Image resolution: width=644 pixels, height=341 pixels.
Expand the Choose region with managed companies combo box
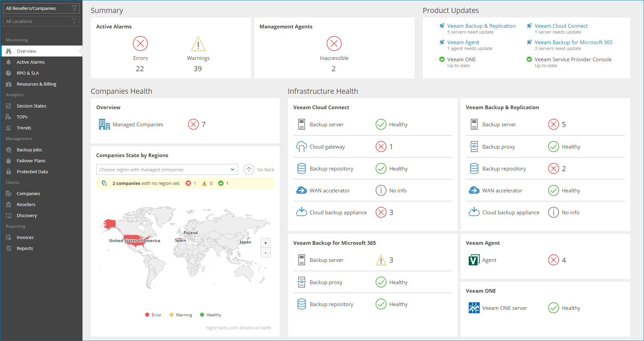point(167,169)
